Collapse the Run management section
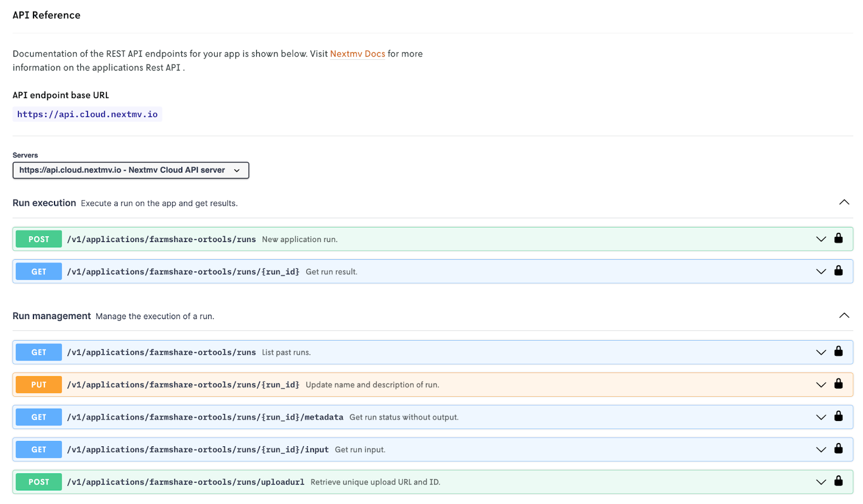 click(x=844, y=316)
